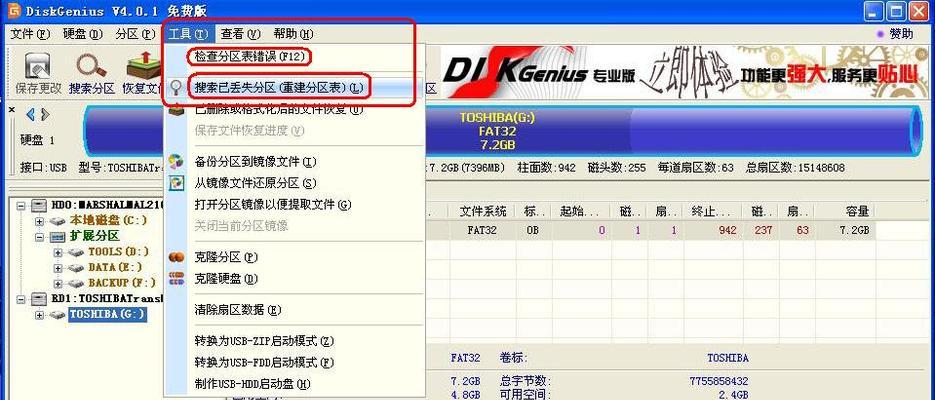
Task: Click the FAT32 cell in the partition row
Action: [x=482, y=230]
